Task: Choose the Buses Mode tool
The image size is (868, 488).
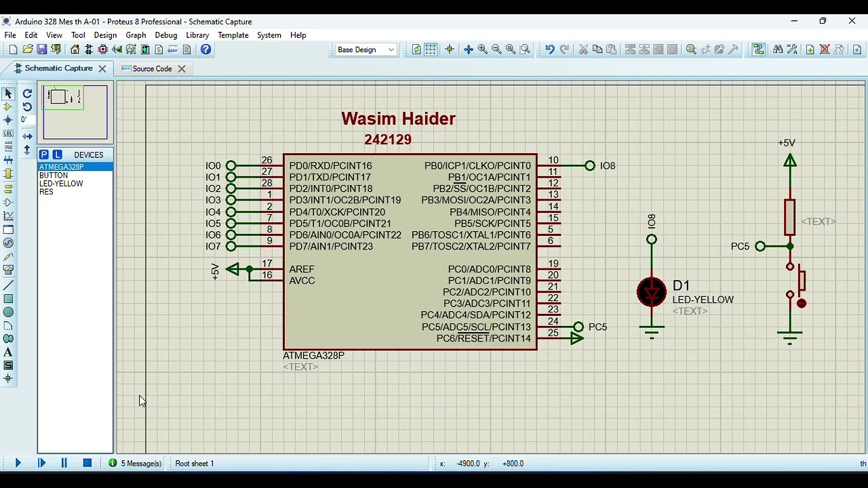Action: point(8,161)
